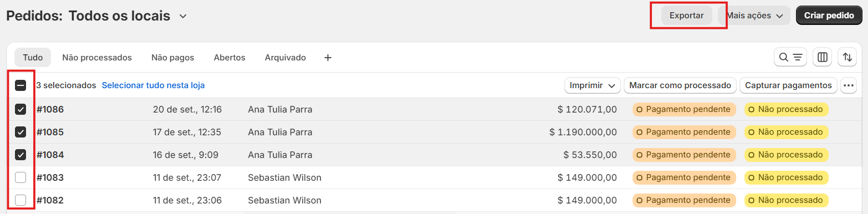Click Selecionar tudo nesta loja link
This screenshot has width=868, height=214.
point(153,85)
